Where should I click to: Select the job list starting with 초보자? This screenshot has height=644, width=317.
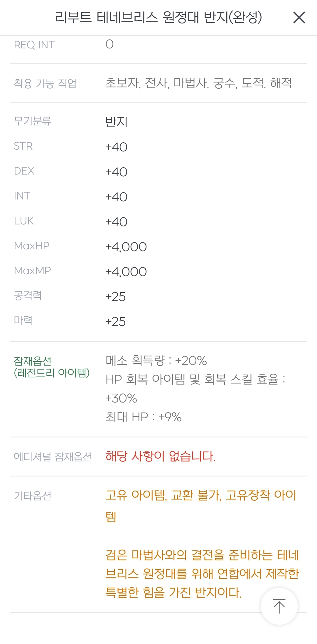(x=198, y=83)
